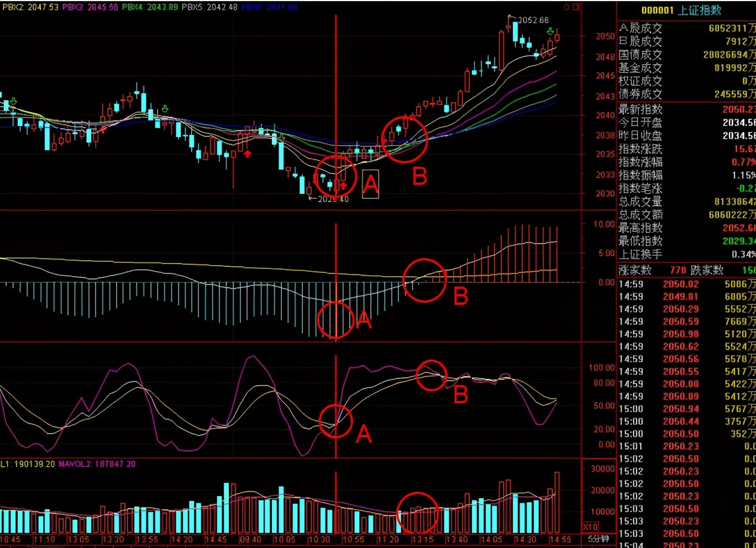Click the red up-arrow marker on mid-chart candle

tap(248, 154)
